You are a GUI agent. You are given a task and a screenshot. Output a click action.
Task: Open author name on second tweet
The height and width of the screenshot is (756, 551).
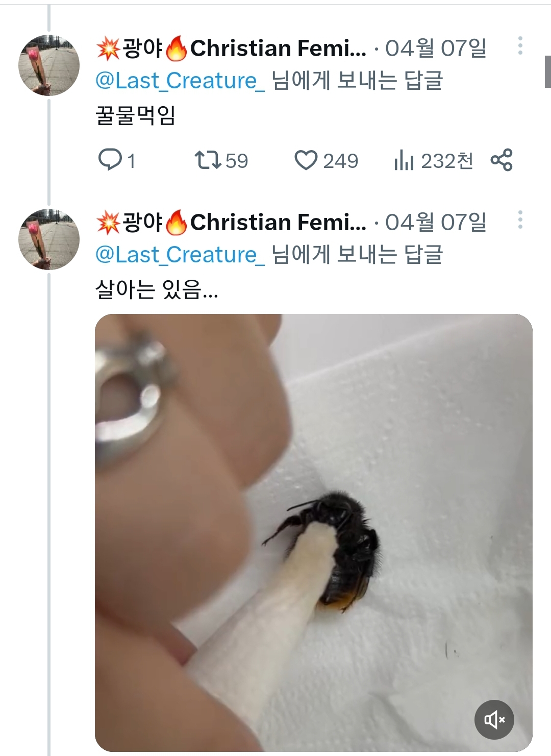click(x=231, y=223)
